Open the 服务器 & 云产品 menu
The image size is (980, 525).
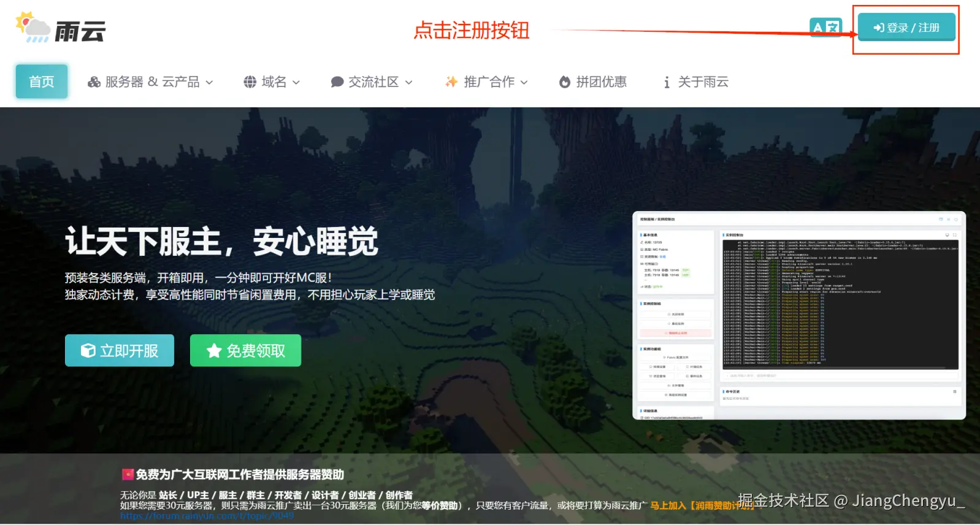coord(151,82)
